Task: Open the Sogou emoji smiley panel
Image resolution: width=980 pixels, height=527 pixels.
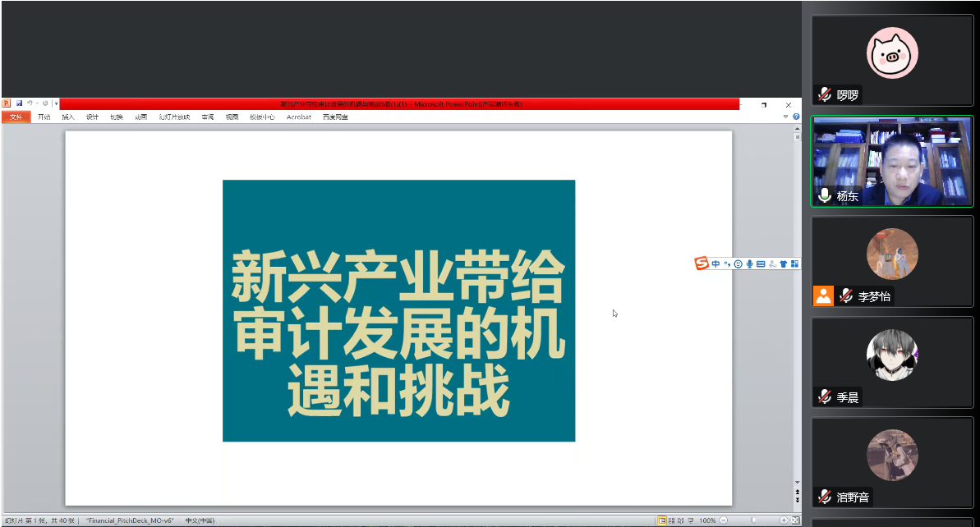Action: click(738, 263)
